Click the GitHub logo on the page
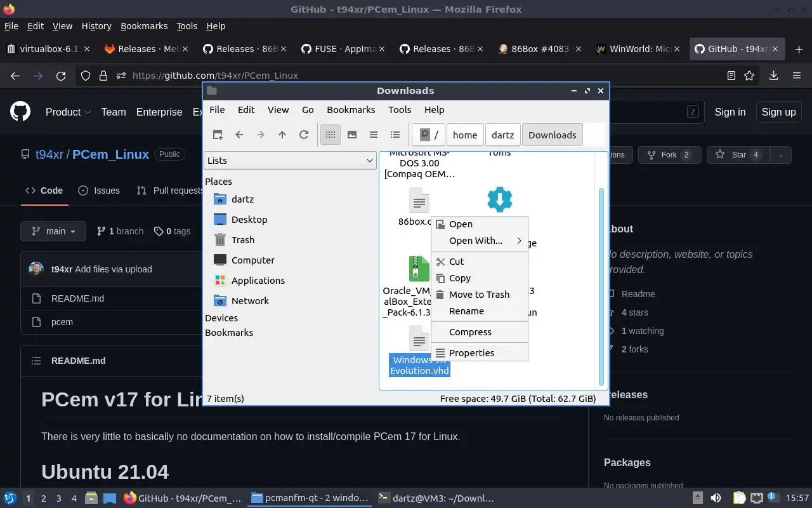 [x=20, y=112]
